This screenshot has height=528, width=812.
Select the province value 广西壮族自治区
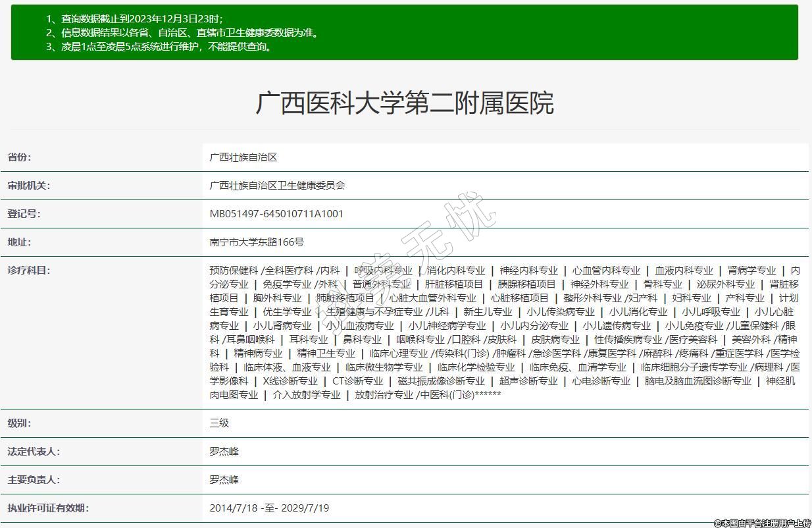pos(243,157)
